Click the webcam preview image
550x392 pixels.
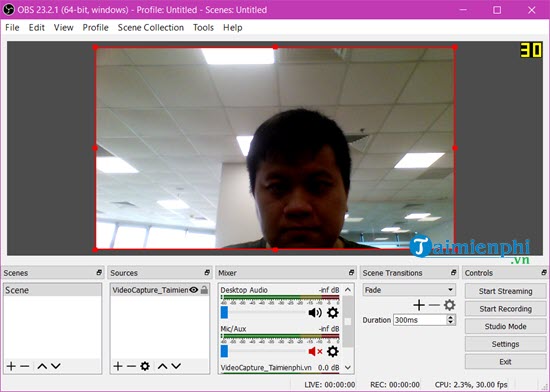point(275,148)
